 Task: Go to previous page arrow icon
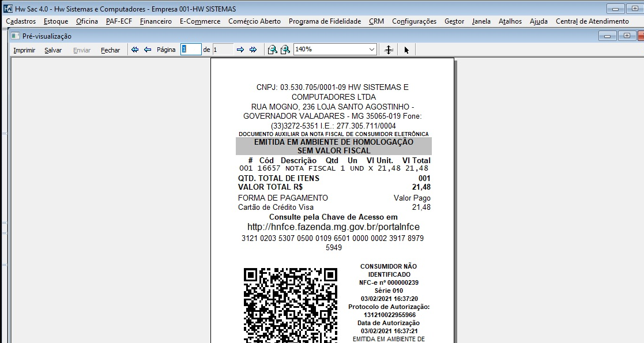tap(148, 50)
